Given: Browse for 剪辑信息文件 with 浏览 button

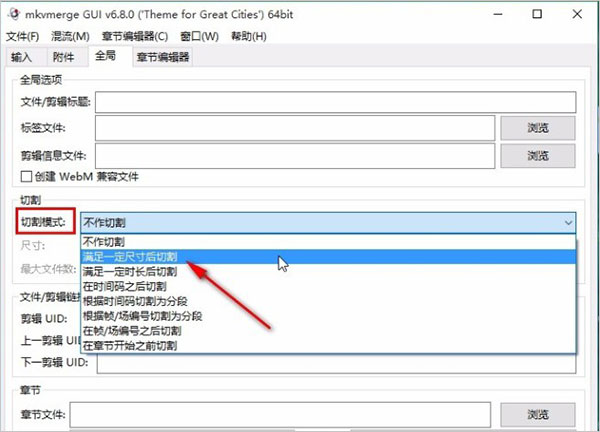Looking at the screenshot, I should 538,156.
